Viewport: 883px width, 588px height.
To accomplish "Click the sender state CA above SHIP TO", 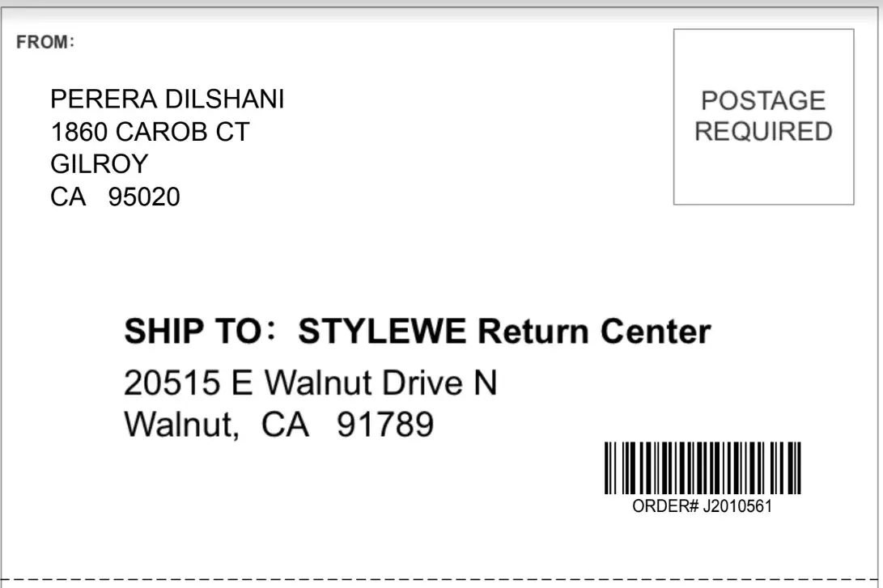I will (68, 197).
